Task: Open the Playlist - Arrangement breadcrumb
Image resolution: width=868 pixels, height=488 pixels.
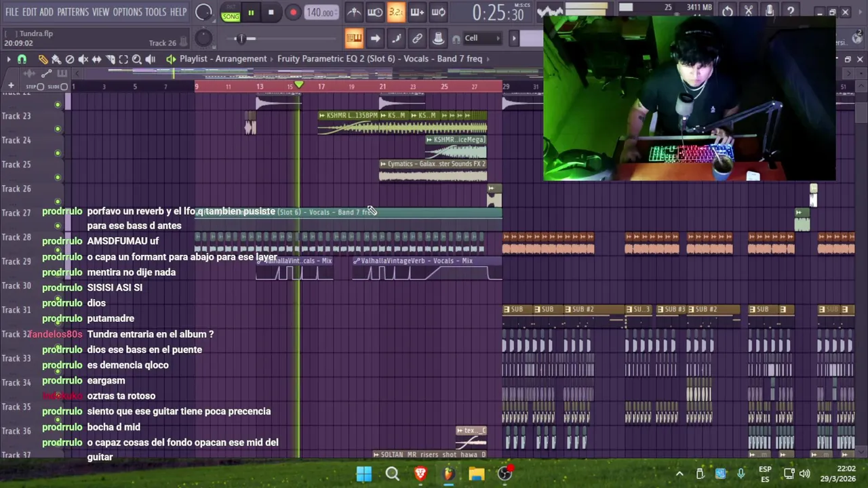Action: point(223,59)
